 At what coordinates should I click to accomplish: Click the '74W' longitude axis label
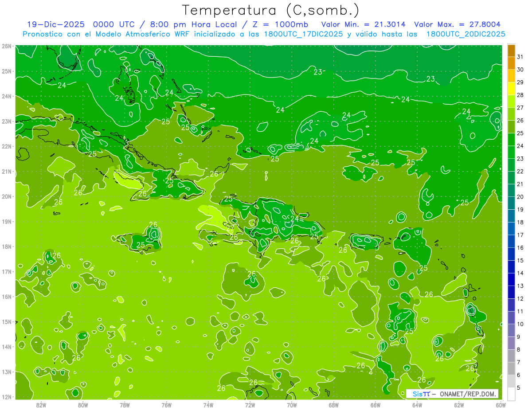(208, 405)
